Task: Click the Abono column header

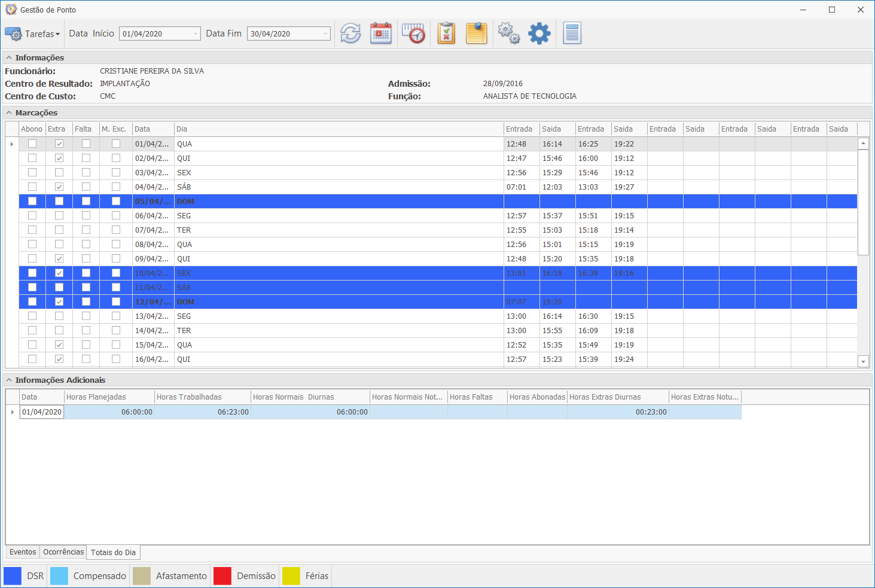Action: [x=32, y=129]
